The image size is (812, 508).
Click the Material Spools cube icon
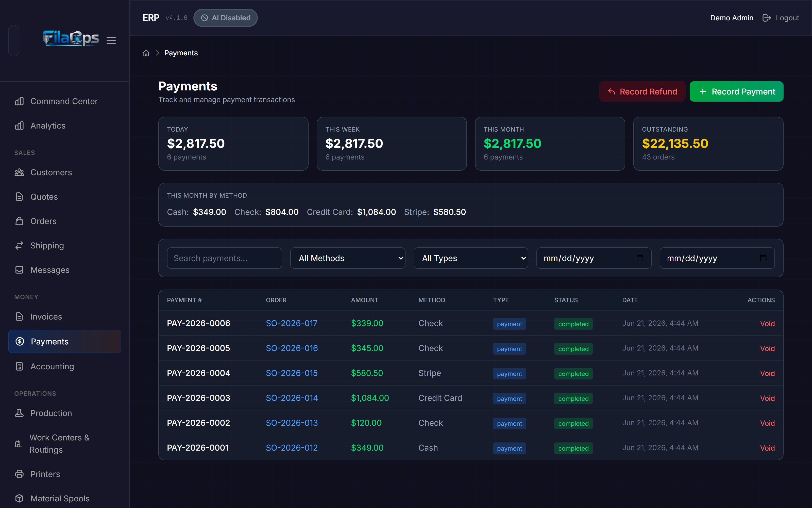20,498
